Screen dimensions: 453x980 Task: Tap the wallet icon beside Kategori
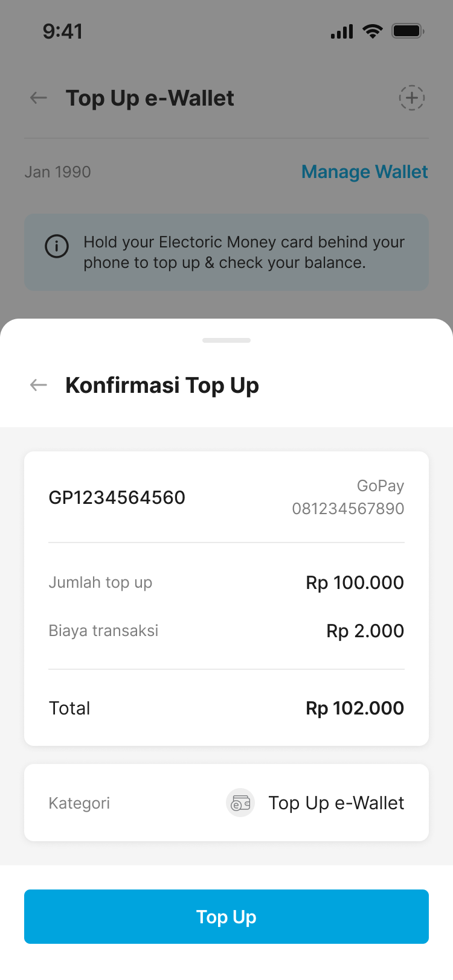[x=240, y=803]
